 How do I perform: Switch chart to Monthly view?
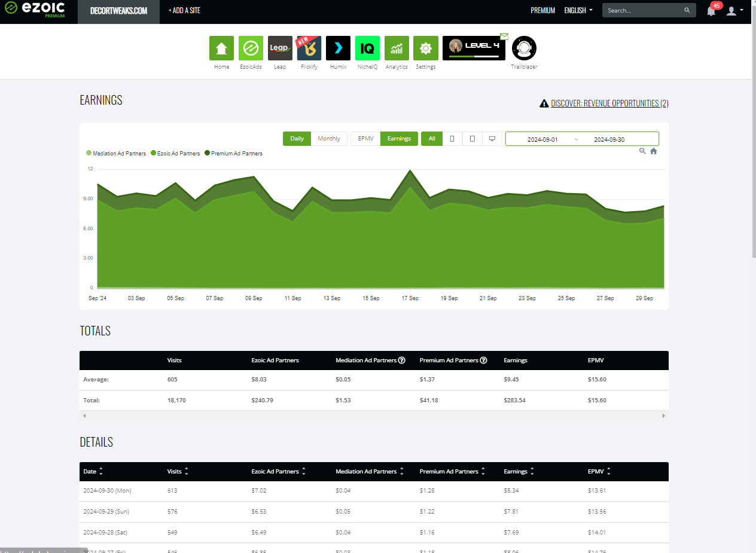pos(329,139)
